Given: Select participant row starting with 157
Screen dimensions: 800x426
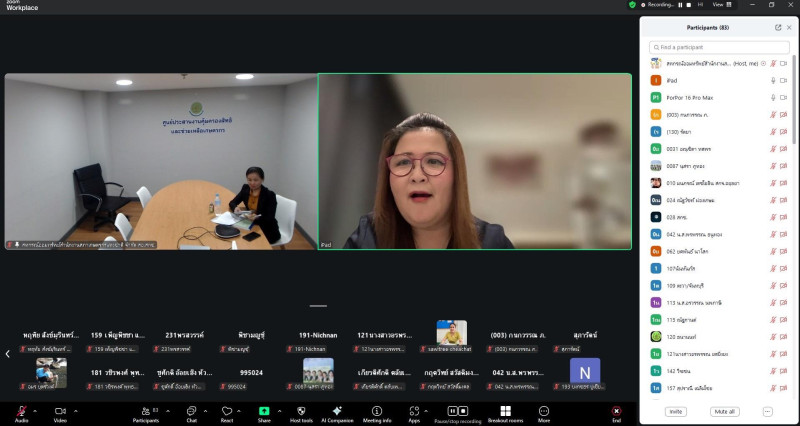Looking at the screenshot, I should pyautogui.click(x=719, y=388).
